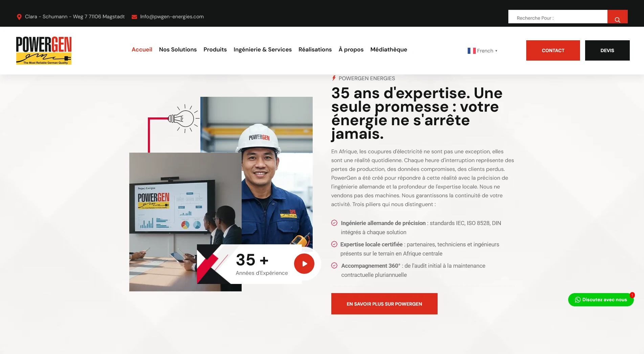The height and width of the screenshot is (354, 644).
Task: Click the Info@pwgen-energies.com email link
Action: click(x=172, y=17)
